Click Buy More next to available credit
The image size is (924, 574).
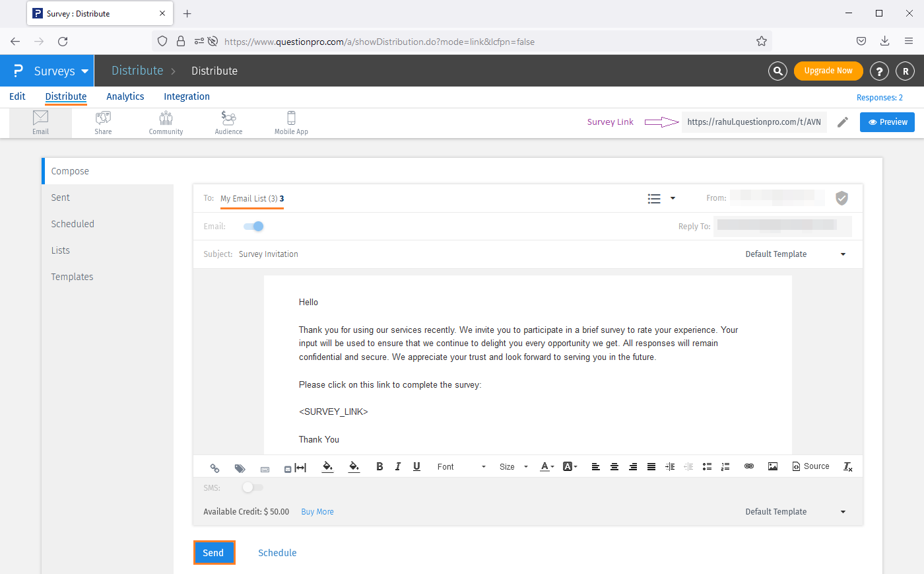[x=317, y=511]
